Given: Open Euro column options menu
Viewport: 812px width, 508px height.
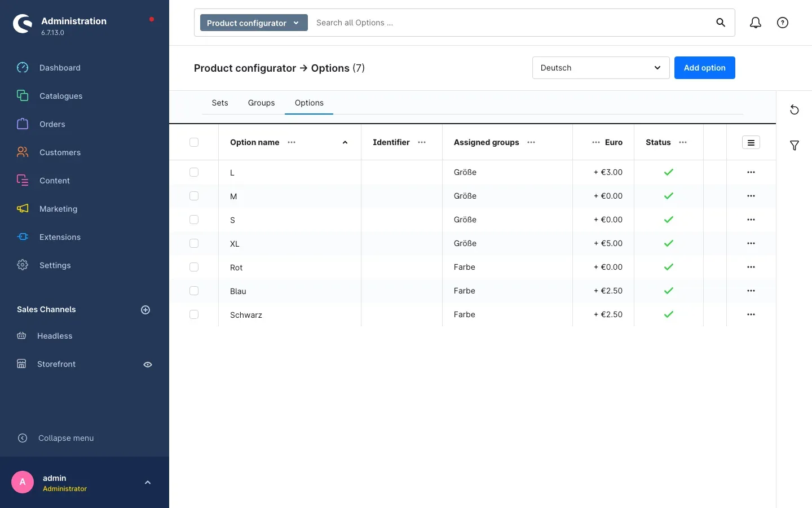Looking at the screenshot, I should [x=596, y=142].
